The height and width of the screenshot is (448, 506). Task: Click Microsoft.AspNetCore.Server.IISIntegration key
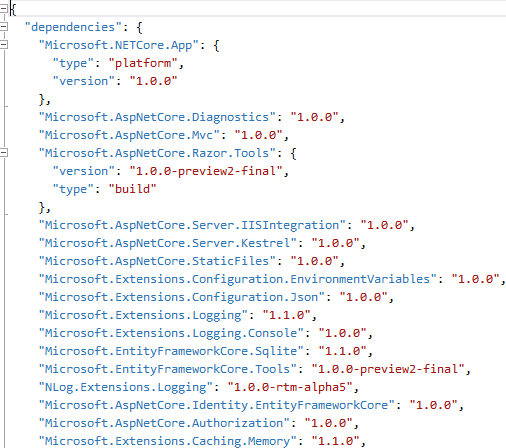192,225
